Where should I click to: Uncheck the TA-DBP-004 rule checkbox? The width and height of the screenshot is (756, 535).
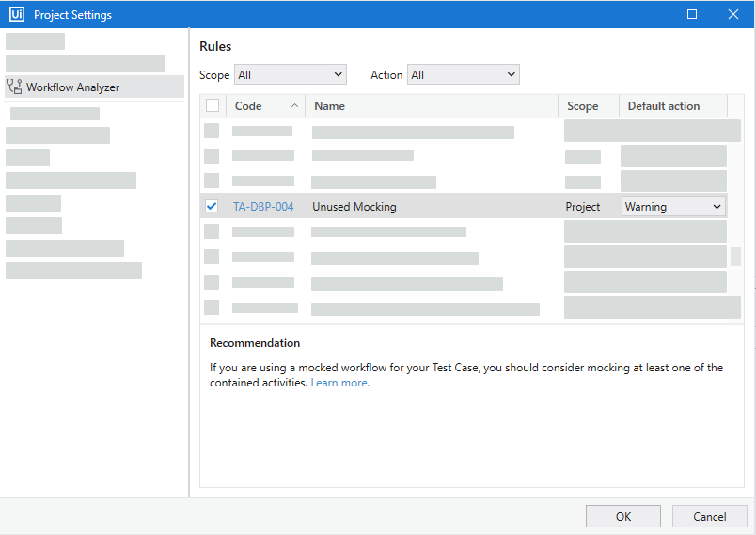[x=212, y=206]
